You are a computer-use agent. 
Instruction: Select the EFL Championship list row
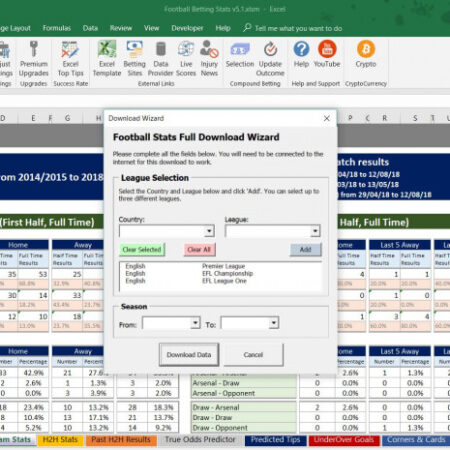point(221,273)
